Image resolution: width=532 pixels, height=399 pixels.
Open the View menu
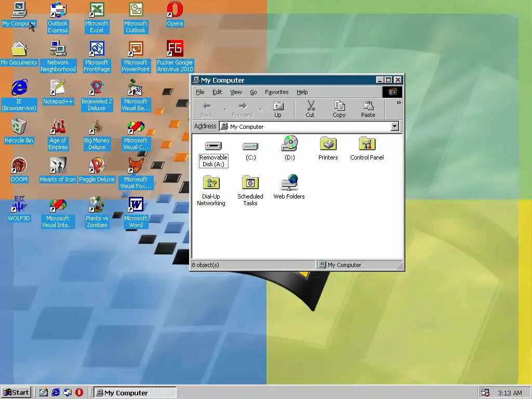tap(236, 92)
